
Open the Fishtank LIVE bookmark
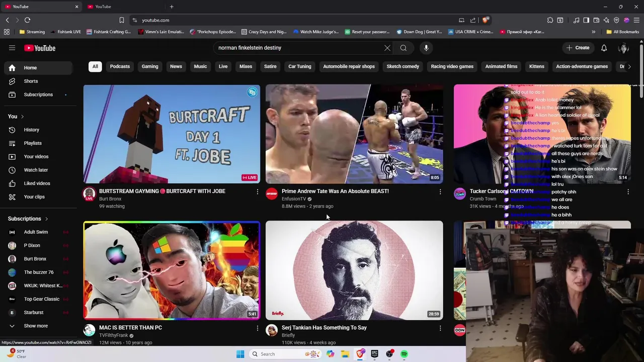point(65,32)
